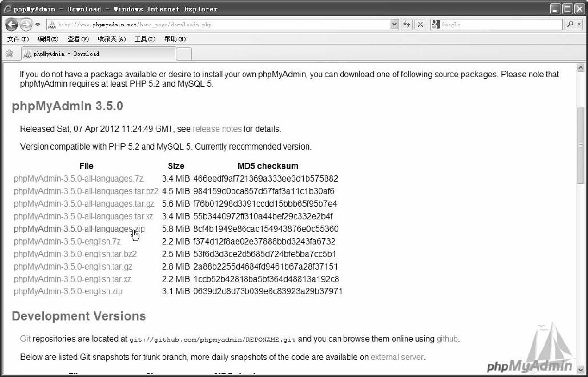Viewport: 588px width, 377px height.
Task: Click the vertical scrollbar thumb
Action: click(581, 146)
